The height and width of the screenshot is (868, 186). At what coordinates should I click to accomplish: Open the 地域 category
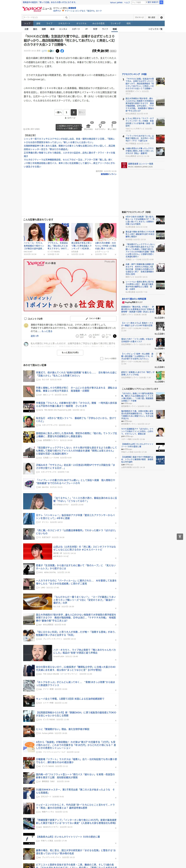115,29
